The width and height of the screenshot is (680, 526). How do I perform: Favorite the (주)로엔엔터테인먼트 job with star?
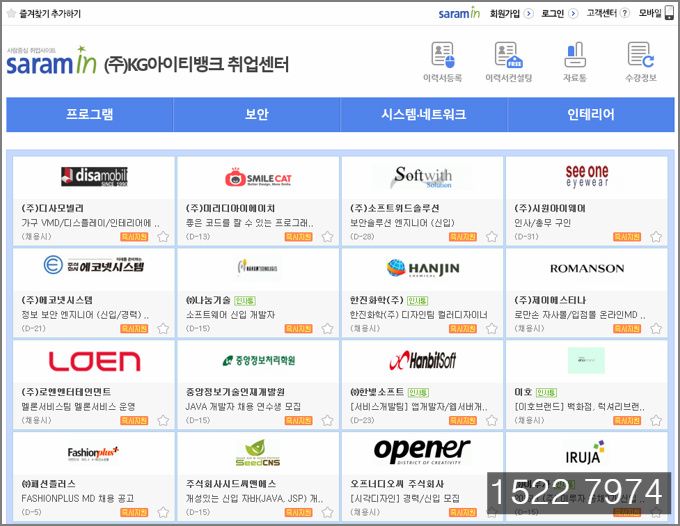point(163,421)
